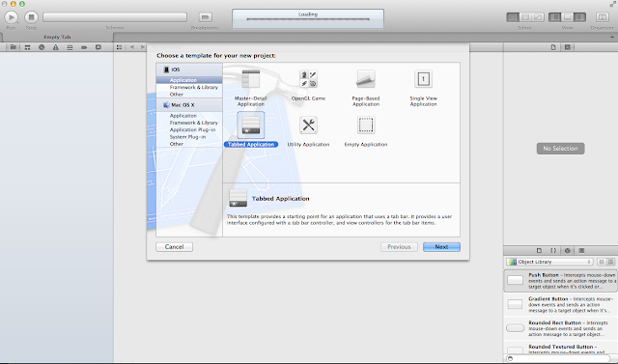Select Rounded Textured Button library item
Viewport: 618px width, 364px height.
click(x=560, y=349)
